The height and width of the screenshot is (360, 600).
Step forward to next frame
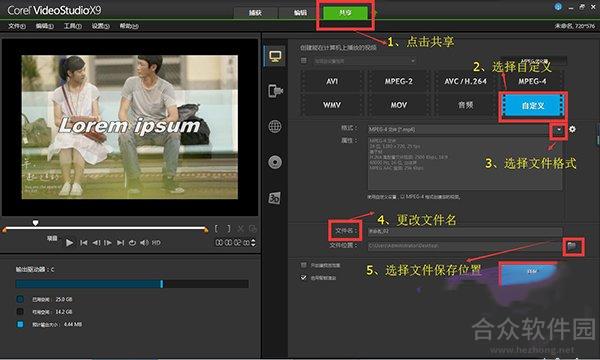(108, 243)
